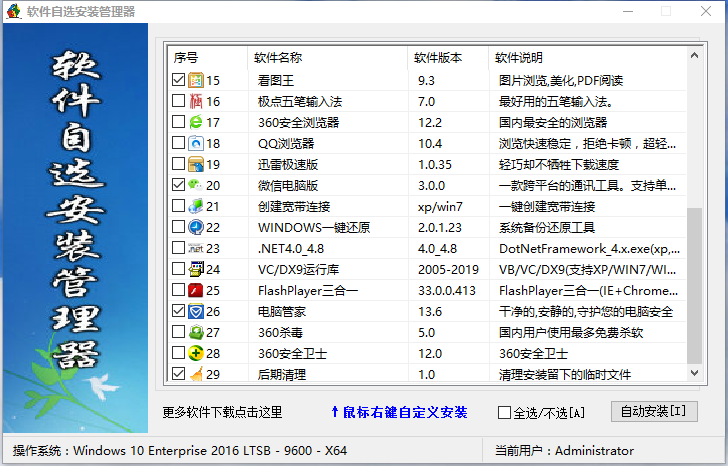Click the .NET icon in row 23
Screen dimensions: 728x466
point(196,248)
